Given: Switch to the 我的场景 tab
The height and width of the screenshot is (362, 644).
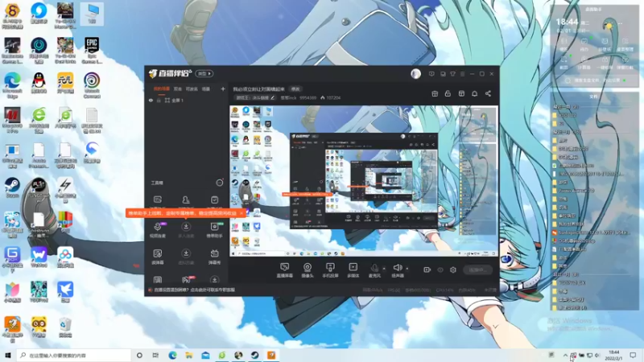Looking at the screenshot, I should (x=162, y=88).
